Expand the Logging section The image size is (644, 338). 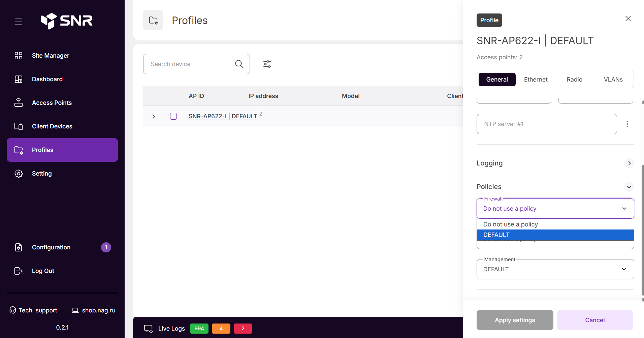(x=629, y=163)
